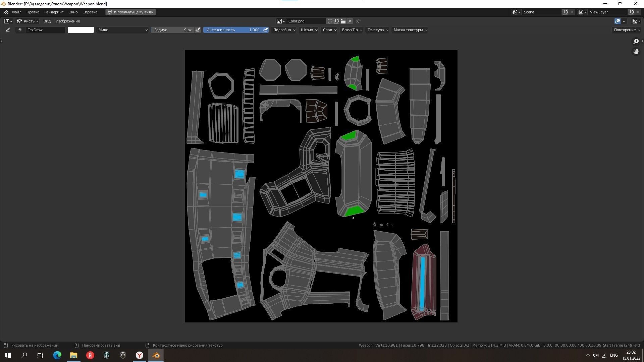Screen dimensions: 644x362
Task: Open the Кисть mode dropdown
Action: point(28,21)
